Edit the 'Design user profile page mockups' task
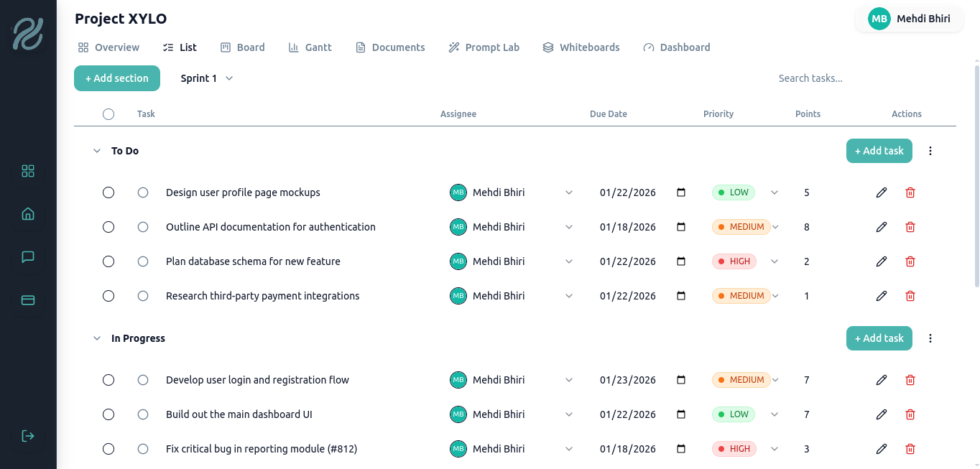Screen dimensions: 980x469 point(882,192)
